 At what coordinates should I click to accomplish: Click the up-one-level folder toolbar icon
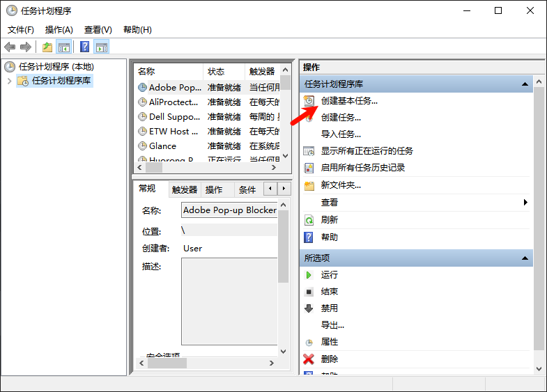pyautogui.click(x=47, y=47)
